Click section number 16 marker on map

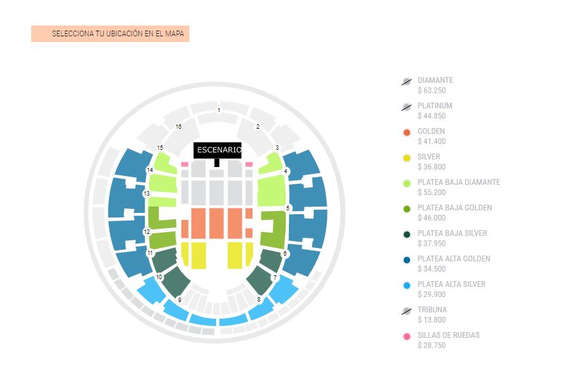point(179,127)
